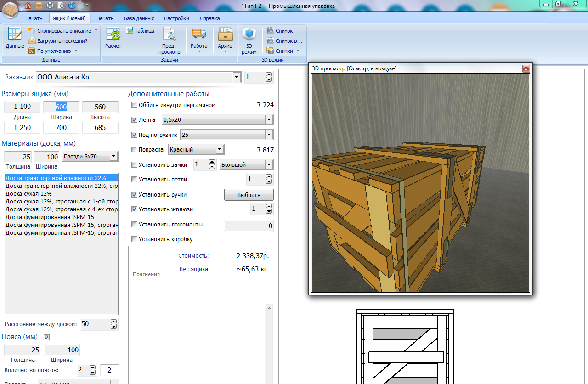Viewport: 588px width, 384px height.
Task: Click the blue info icon in quick access toolbar
Action: click(72, 6)
